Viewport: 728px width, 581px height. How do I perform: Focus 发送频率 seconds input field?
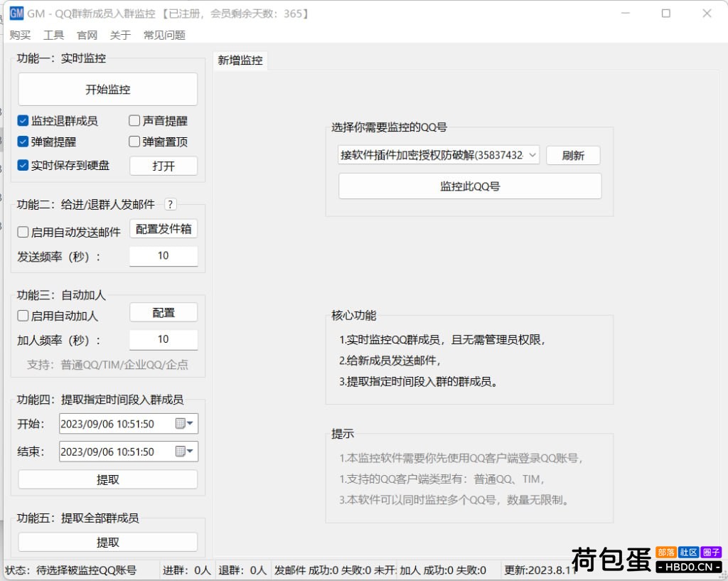[164, 256]
